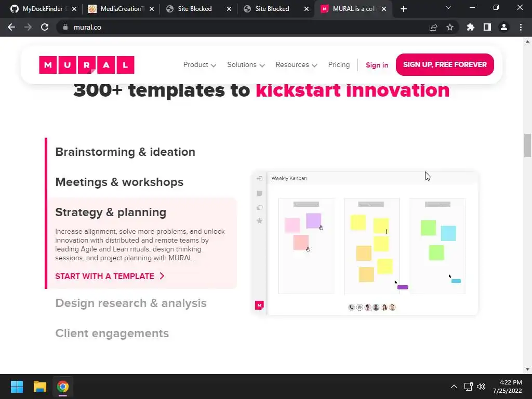Switch to the first Site Blocked tab
Viewport: 532px width, 399px height.
coord(195,9)
